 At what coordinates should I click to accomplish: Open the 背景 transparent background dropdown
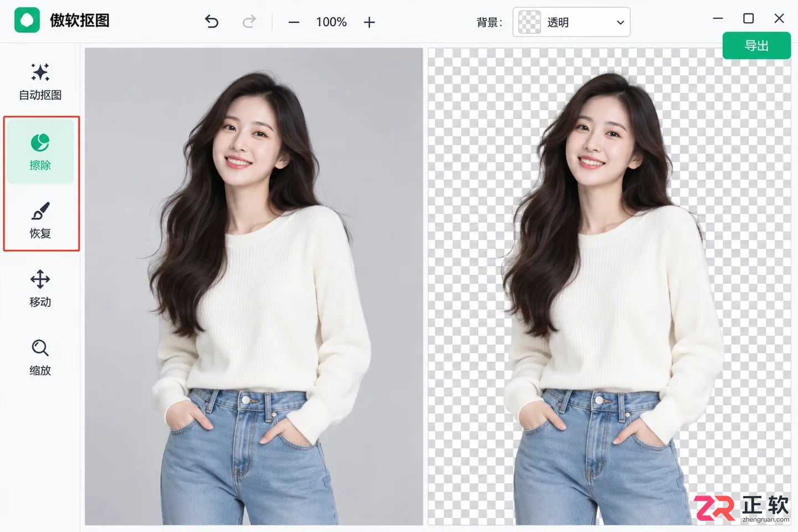point(571,22)
